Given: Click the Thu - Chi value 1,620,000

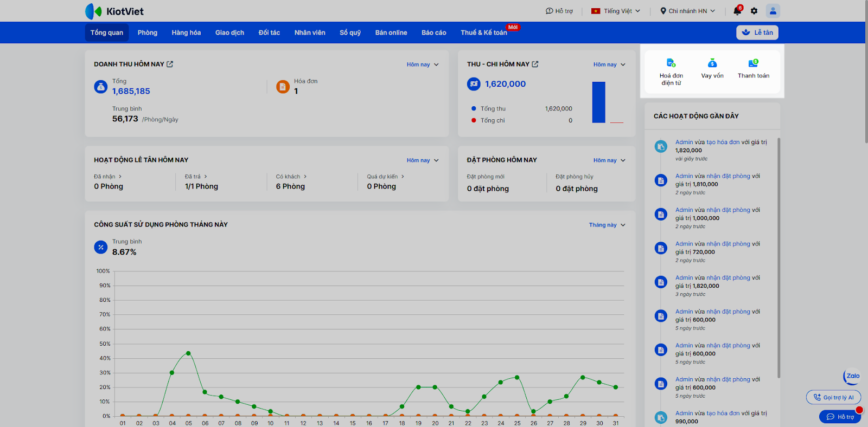Looking at the screenshot, I should click(x=505, y=84).
